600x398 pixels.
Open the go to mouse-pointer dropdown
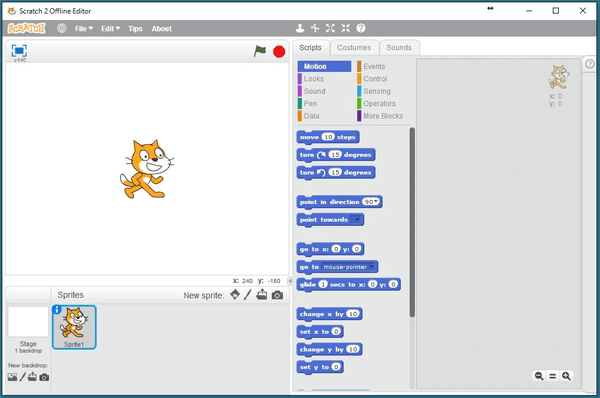click(x=372, y=267)
